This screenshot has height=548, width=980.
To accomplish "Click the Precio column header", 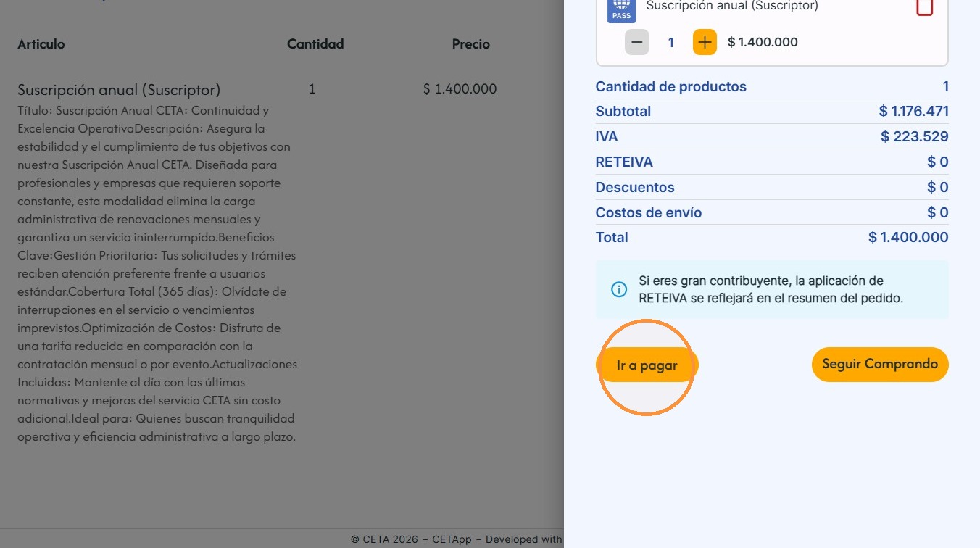I will (x=471, y=44).
